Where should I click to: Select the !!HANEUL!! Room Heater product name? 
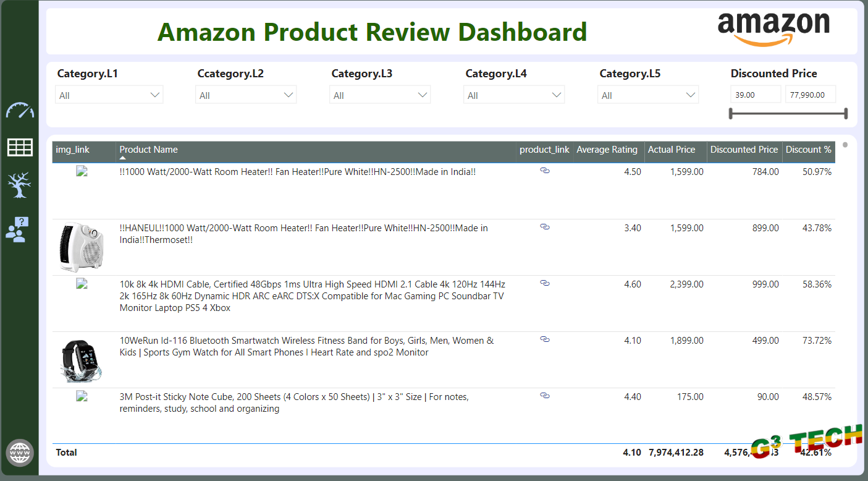[303, 234]
